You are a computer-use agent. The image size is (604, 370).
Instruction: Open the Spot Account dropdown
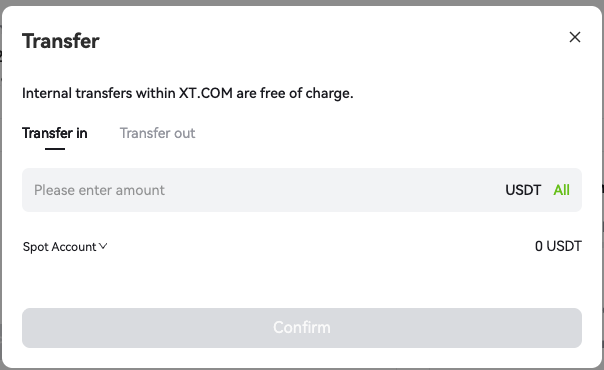[65, 246]
